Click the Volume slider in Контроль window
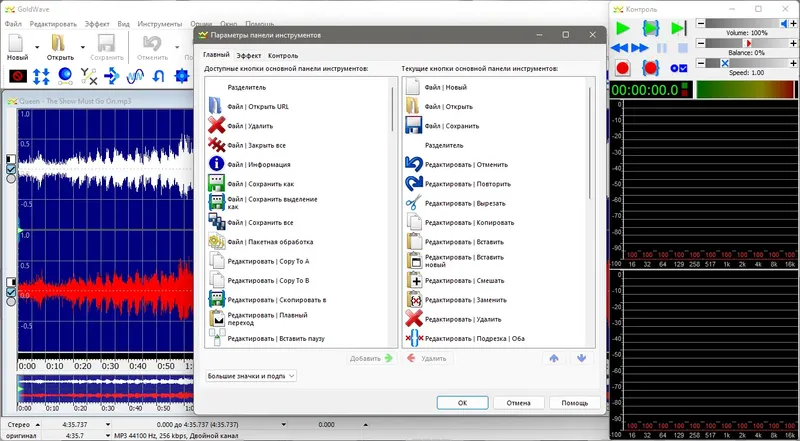Screen dimensions: 800x441 pos(747,23)
